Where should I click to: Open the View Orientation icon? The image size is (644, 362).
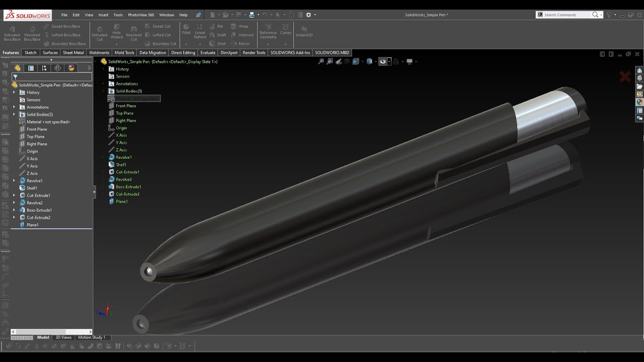[x=356, y=61]
